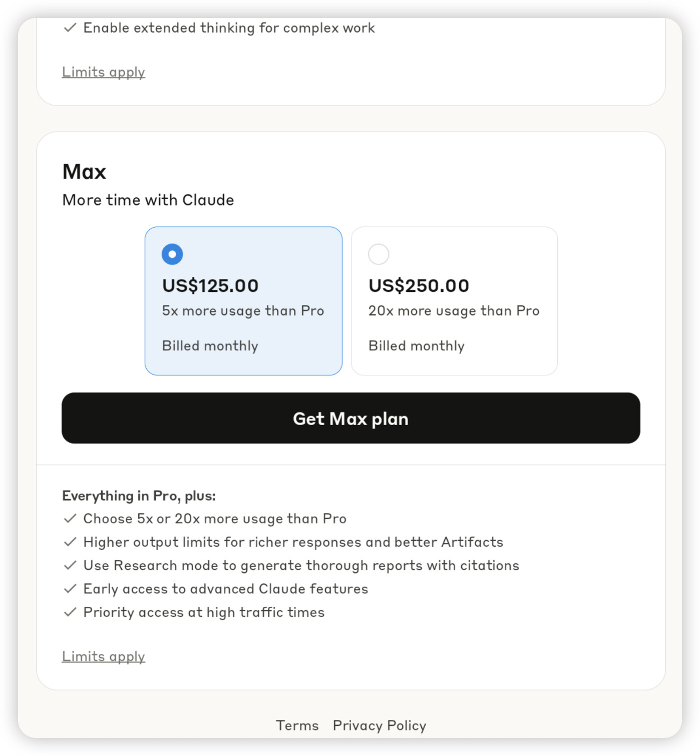Click checkmark next to Choose 5x or 20x
Screen dimensions: 700x756
(x=70, y=518)
